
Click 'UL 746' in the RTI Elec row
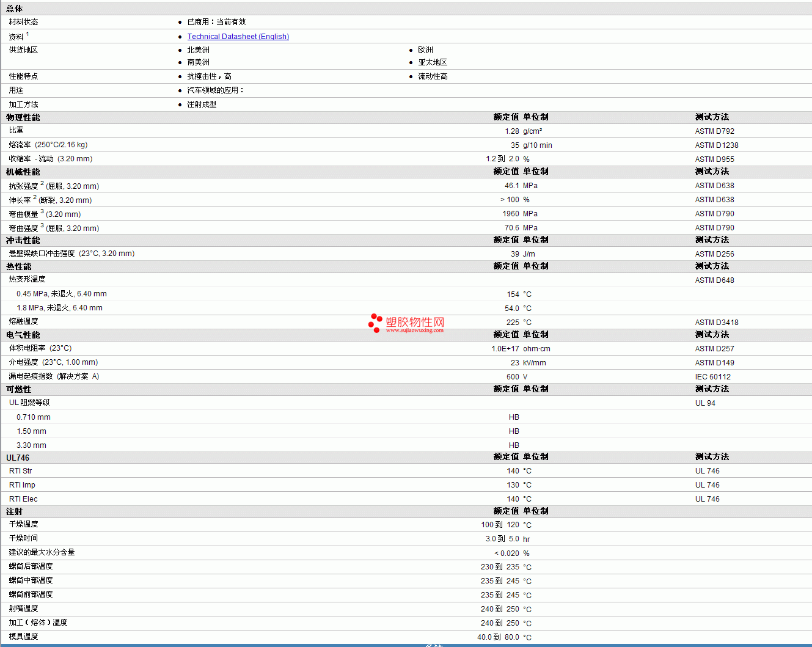click(x=708, y=499)
